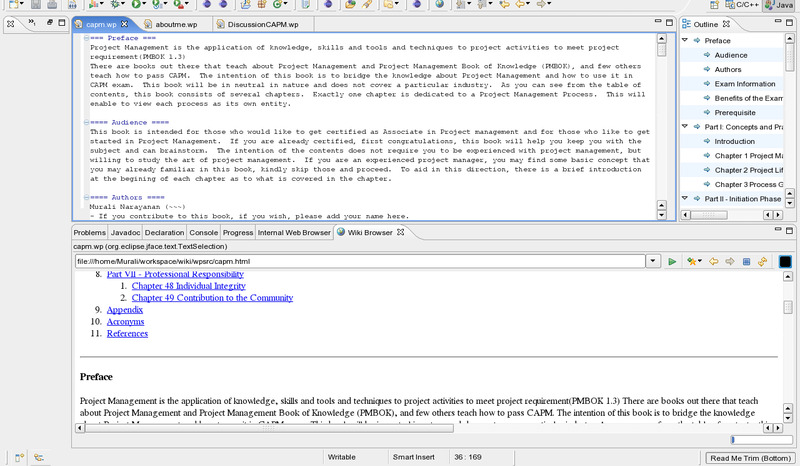
Task: Select Exam Information in the Outline tree
Action: [x=744, y=84]
